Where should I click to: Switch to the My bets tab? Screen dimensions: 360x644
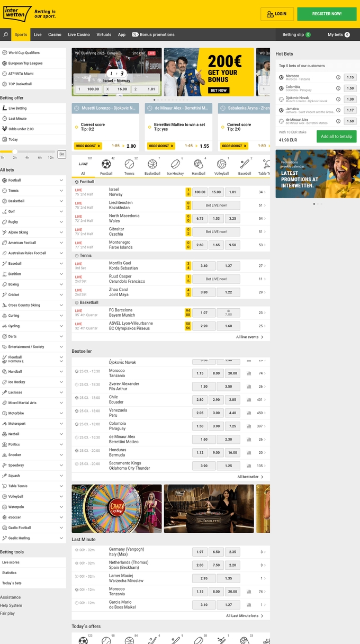point(338,34)
